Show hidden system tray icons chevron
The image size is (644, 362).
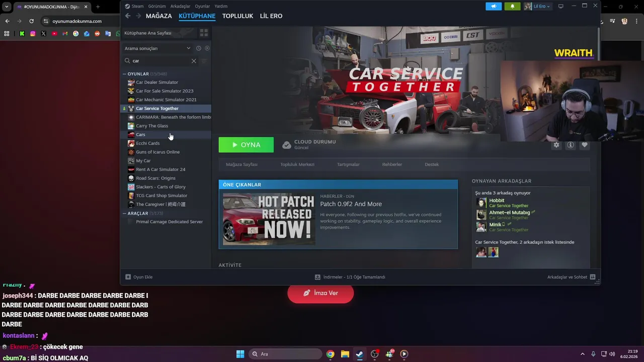click(583, 354)
